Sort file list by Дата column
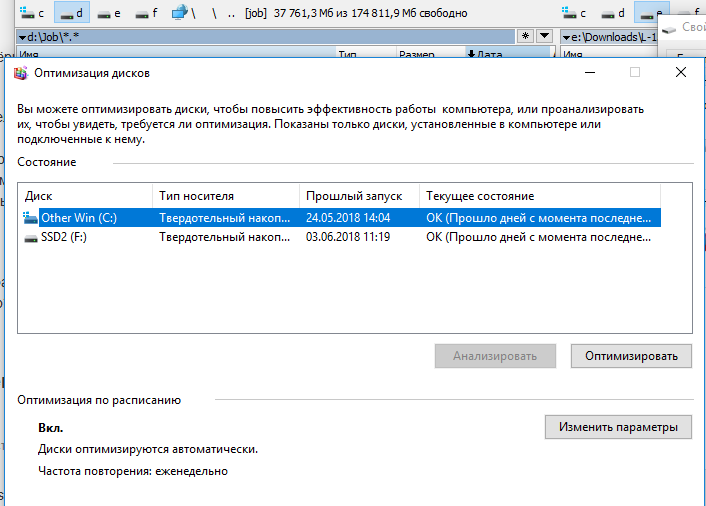706x506 pixels. tap(508, 54)
